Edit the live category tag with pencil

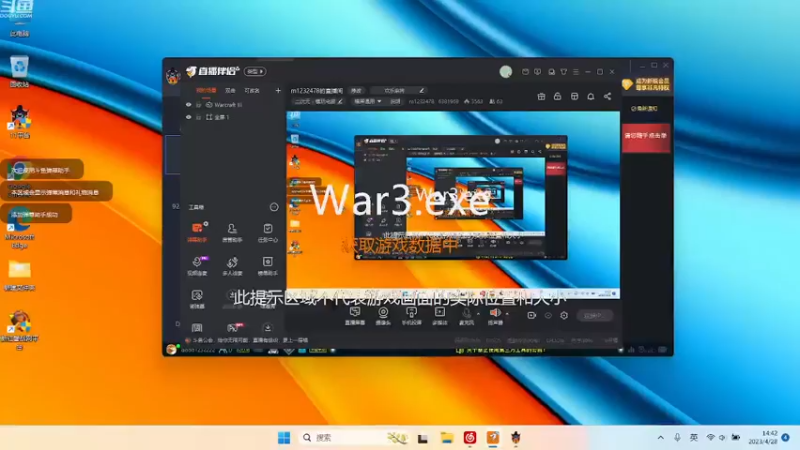tap(318, 102)
